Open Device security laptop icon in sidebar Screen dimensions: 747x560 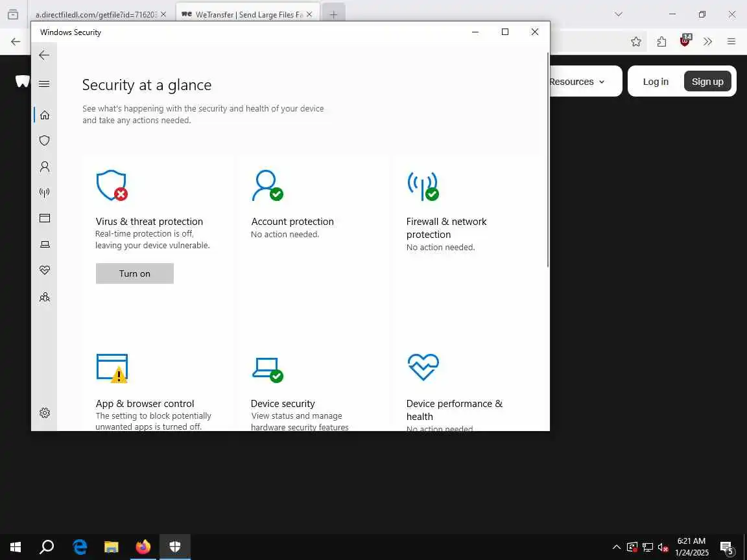pos(44,244)
